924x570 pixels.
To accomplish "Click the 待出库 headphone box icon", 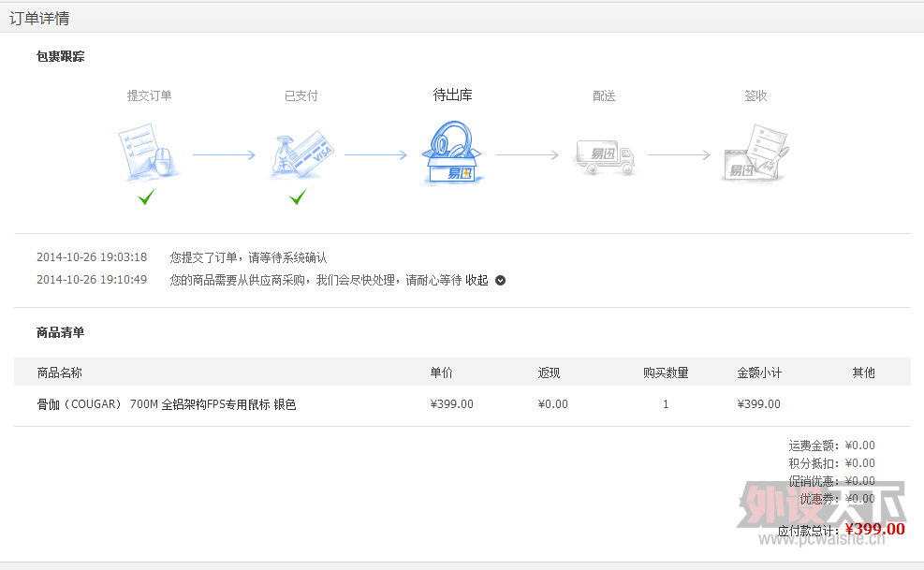I will 452,153.
